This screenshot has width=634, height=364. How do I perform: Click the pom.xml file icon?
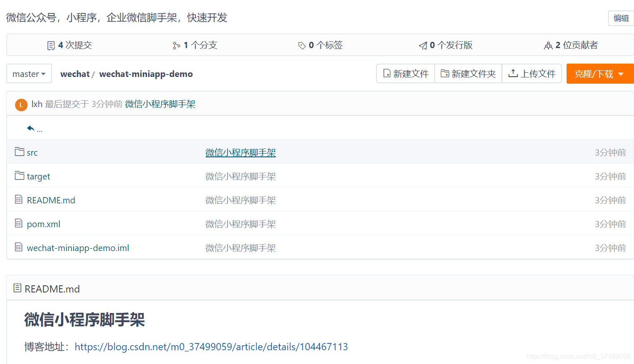pyautogui.click(x=18, y=223)
